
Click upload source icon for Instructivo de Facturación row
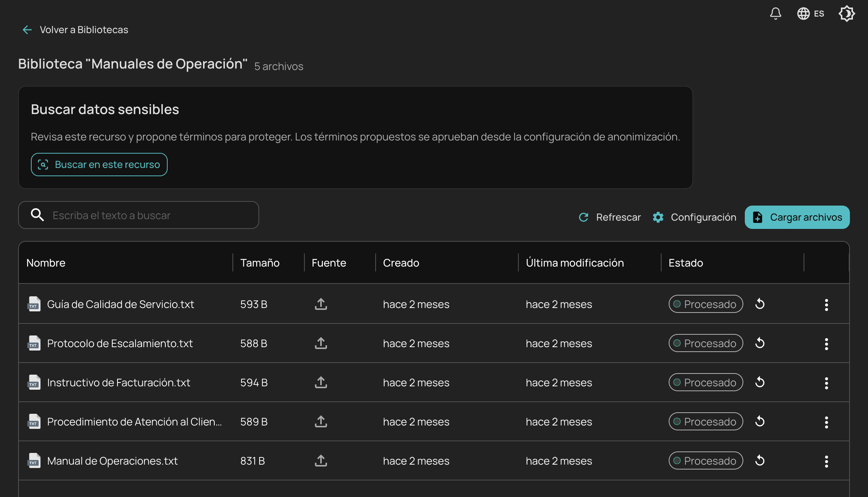coord(321,382)
